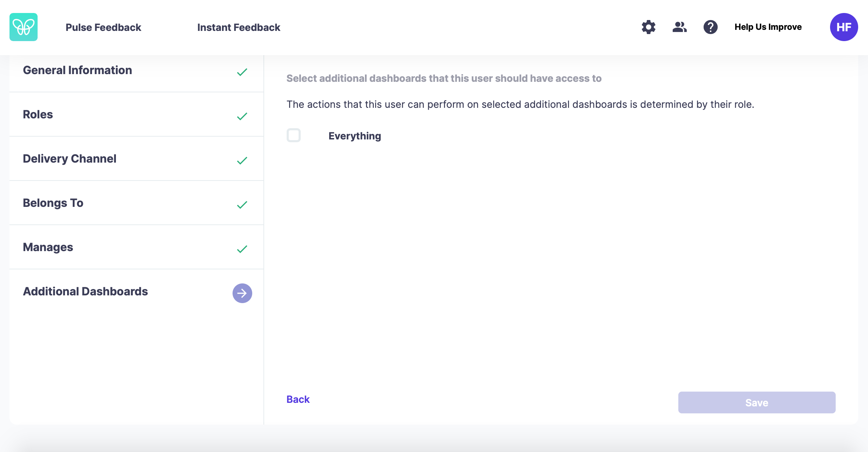Click the butterfly app logo
868x452 pixels.
24,27
